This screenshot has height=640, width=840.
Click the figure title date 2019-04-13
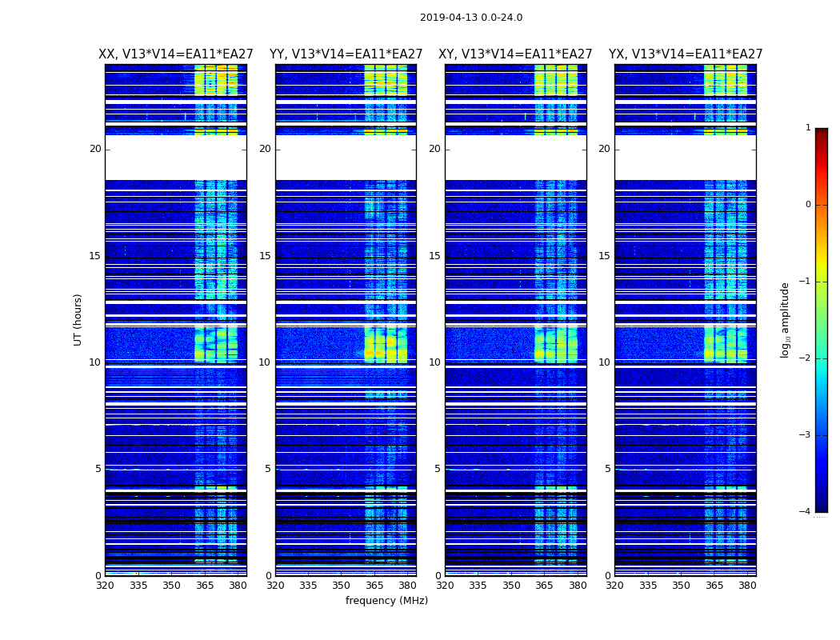point(470,18)
